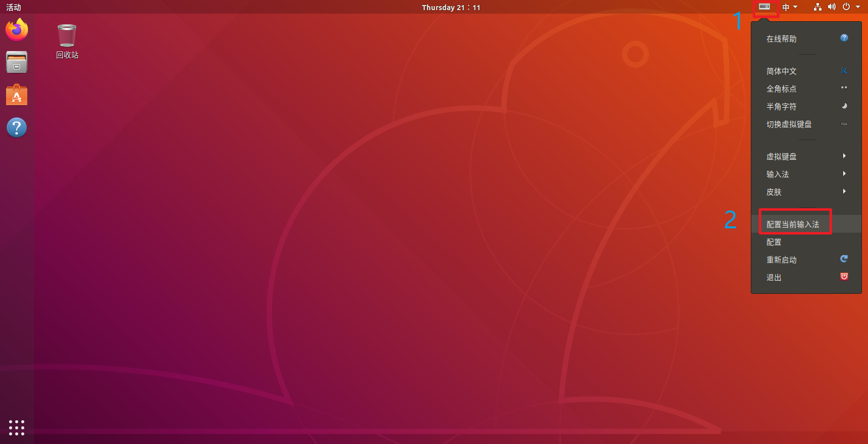Viewport: 868px width, 444px height.
Task: Click the red exit icon beside 退出
Action: [844, 277]
